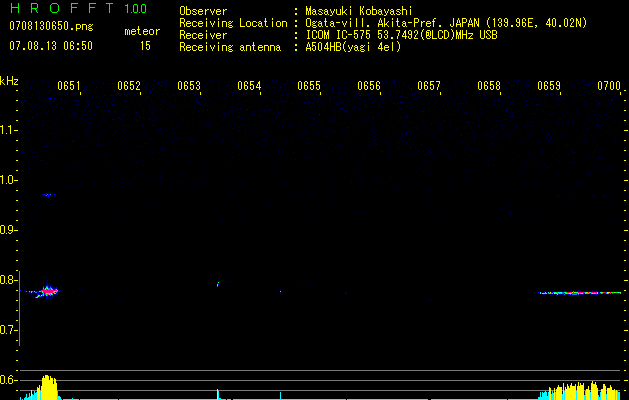
Task: Click the 0652 time axis marker
Action: tap(129, 86)
